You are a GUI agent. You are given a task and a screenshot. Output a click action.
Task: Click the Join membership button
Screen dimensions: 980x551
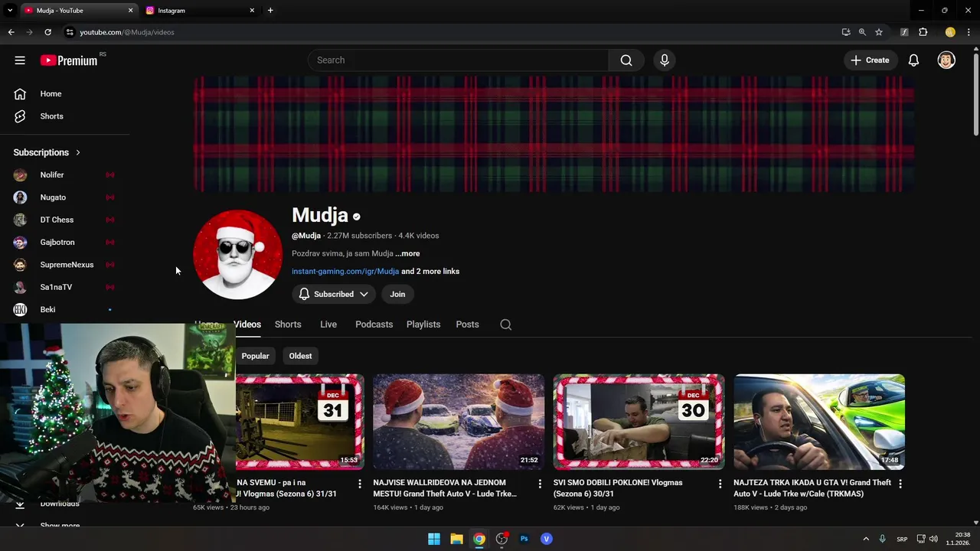click(397, 294)
